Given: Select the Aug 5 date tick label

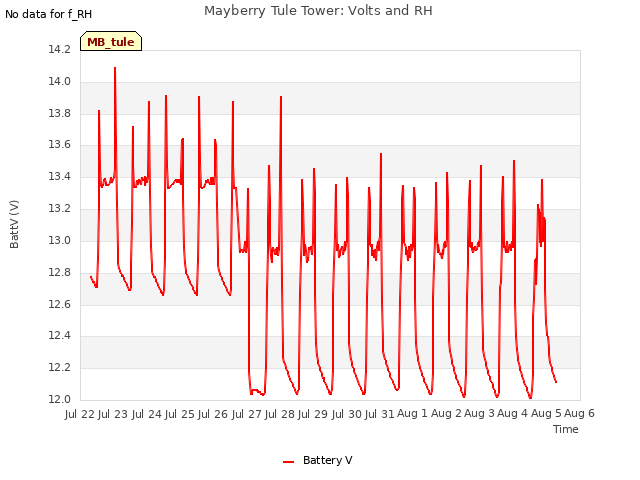Looking at the screenshot, I should 546,414.
